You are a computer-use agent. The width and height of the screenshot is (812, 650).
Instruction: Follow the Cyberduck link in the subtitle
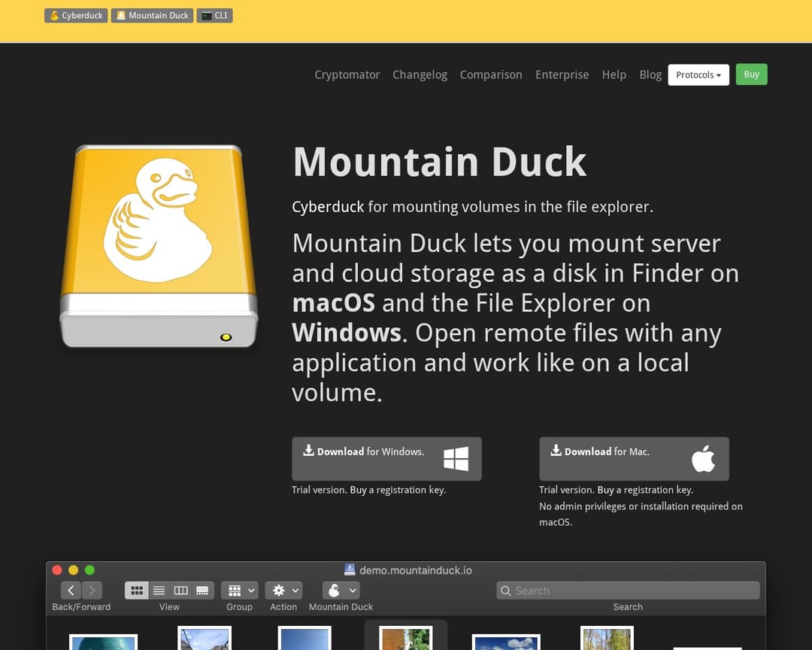click(328, 207)
